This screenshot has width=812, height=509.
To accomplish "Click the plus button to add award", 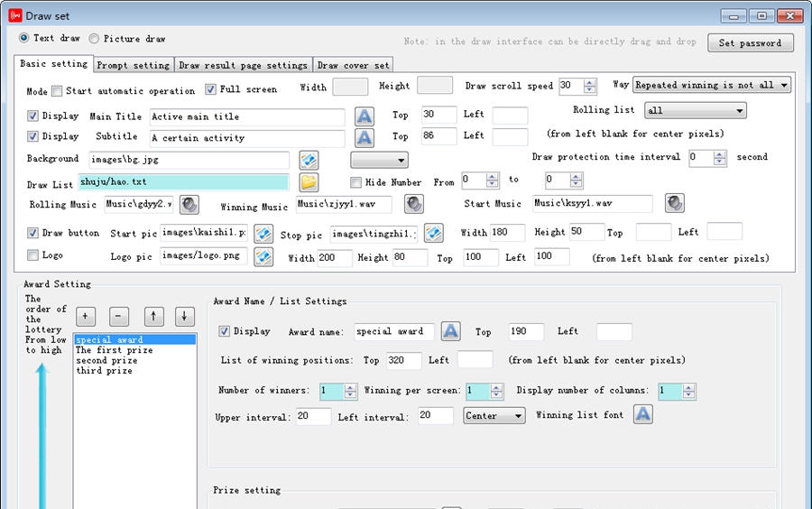I will 86,316.
